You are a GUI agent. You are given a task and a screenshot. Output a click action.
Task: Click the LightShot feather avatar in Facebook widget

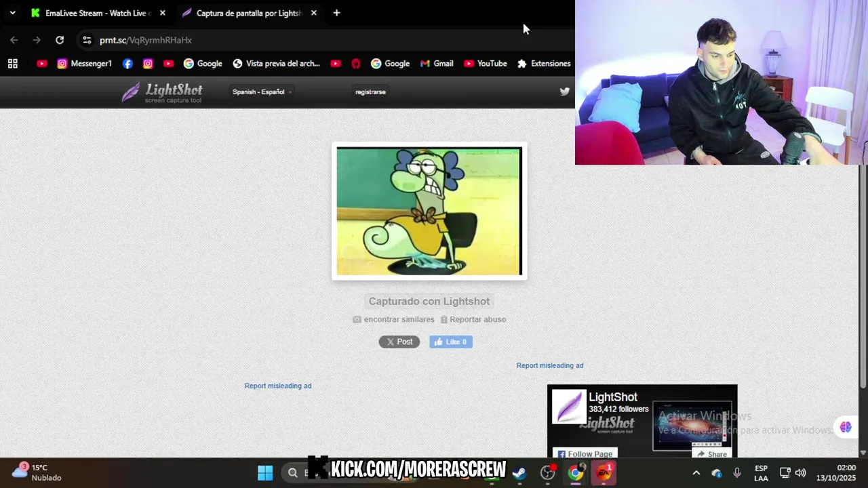click(x=568, y=407)
